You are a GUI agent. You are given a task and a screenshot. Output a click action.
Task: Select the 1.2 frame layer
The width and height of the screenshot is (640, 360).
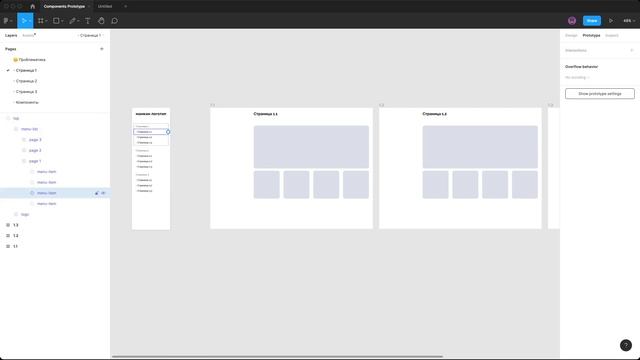pyautogui.click(x=16, y=236)
